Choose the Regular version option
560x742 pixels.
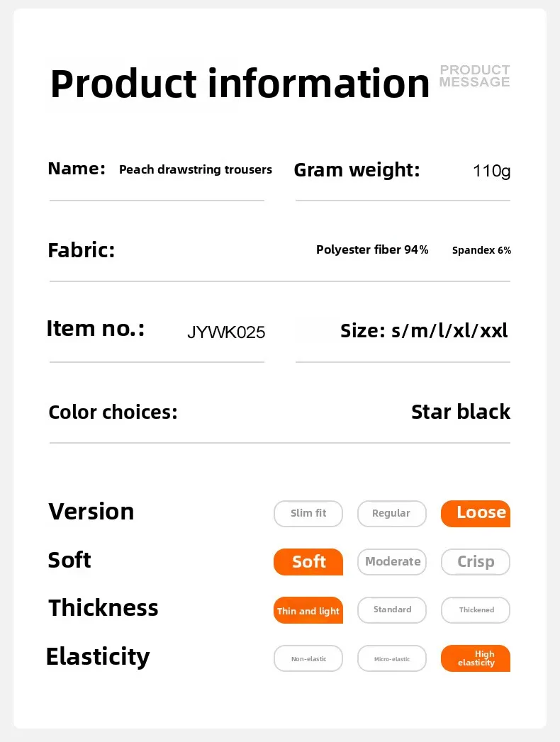point(392,514)
